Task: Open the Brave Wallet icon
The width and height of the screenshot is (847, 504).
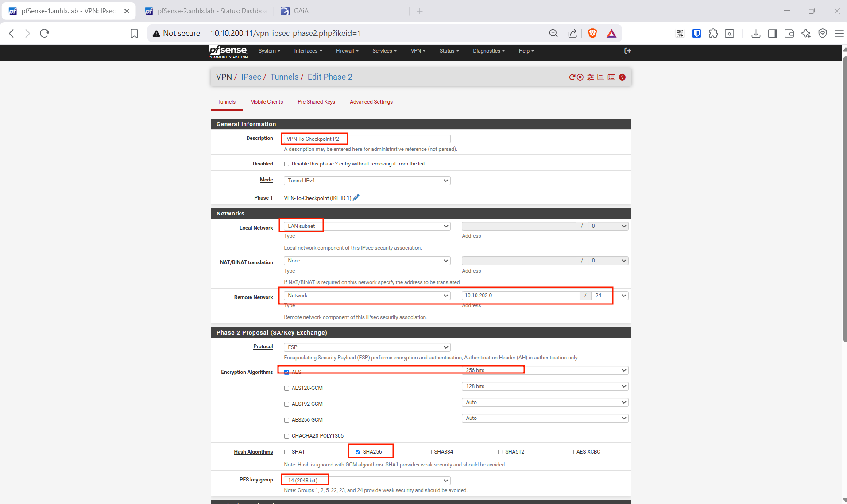Action: (x=789, y=33)
